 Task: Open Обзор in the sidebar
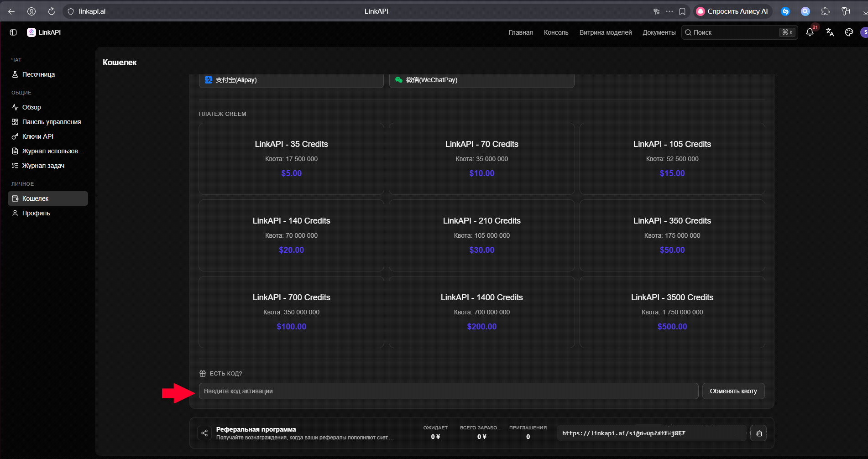(x=48, y=107)
